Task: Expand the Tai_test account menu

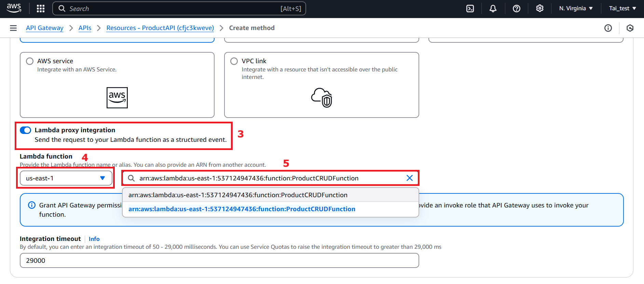Action: (622, 9)
